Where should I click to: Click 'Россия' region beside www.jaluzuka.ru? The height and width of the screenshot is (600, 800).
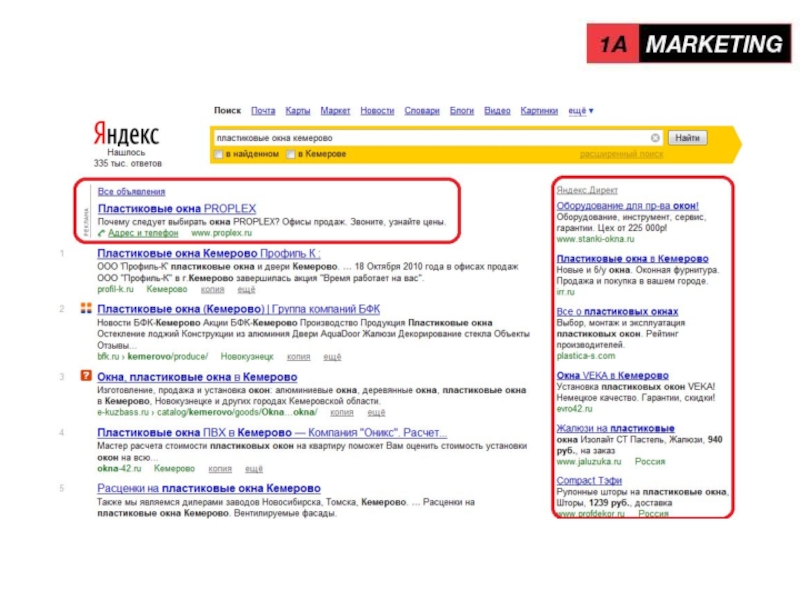[650, 461]
